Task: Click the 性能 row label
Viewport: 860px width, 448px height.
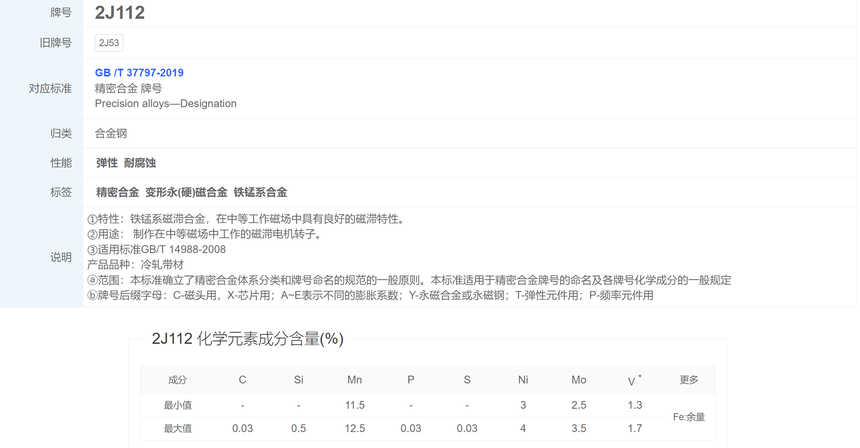Action: [x=61, y=163]
